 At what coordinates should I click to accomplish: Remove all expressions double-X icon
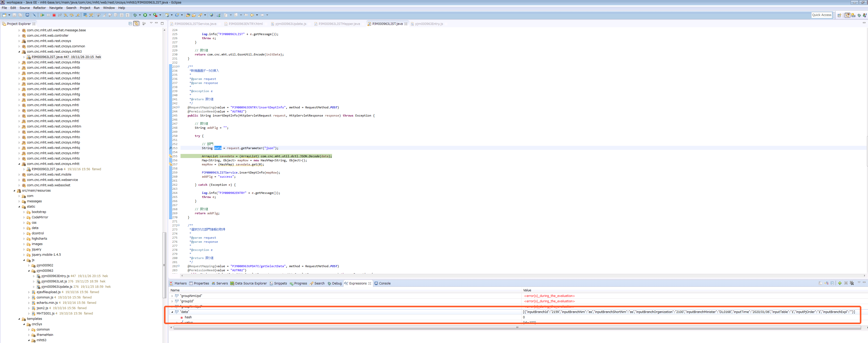pyautogui.click(x=852, y=283)
